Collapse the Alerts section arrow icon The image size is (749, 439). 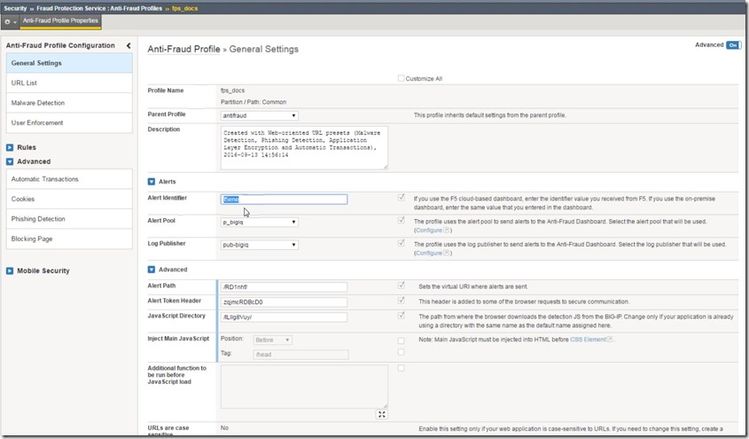click(x=152, y=181)
